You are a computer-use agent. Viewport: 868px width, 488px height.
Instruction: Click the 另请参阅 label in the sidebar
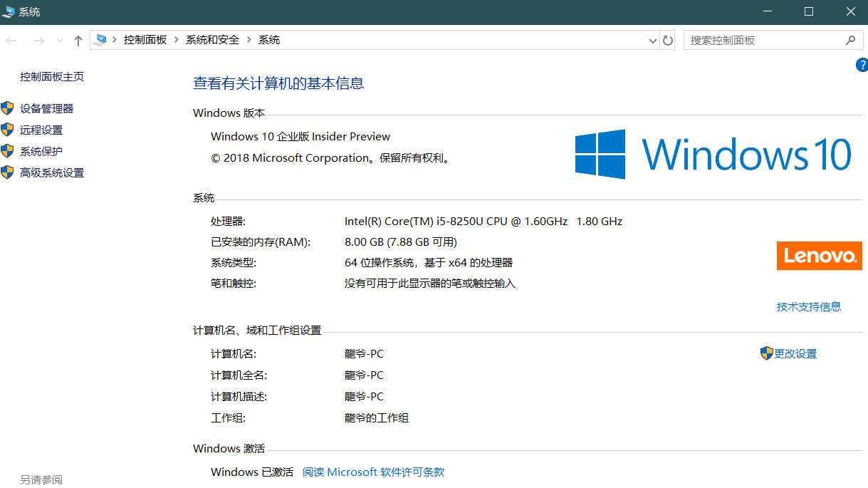coord(41,479)
